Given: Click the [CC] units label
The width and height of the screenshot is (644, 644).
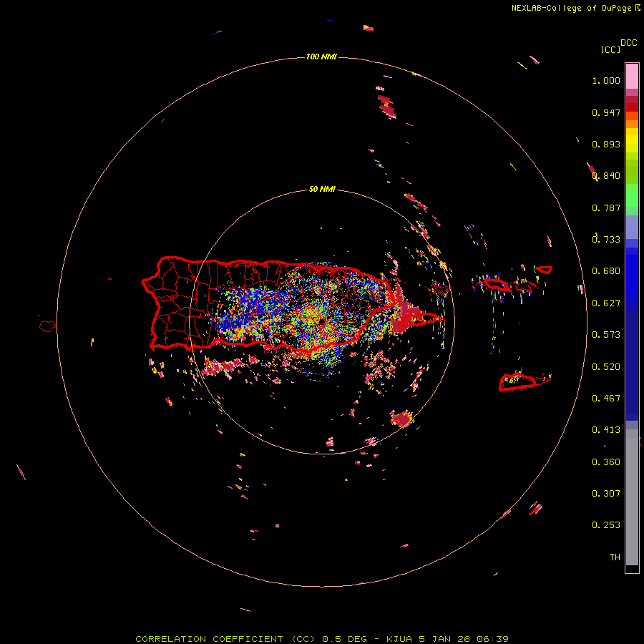Looking at the screenshot, I should pos(610,49).
